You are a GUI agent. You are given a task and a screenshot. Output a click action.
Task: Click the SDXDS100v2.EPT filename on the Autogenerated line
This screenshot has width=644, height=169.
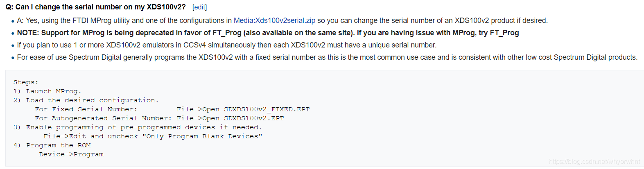point(253,118)
